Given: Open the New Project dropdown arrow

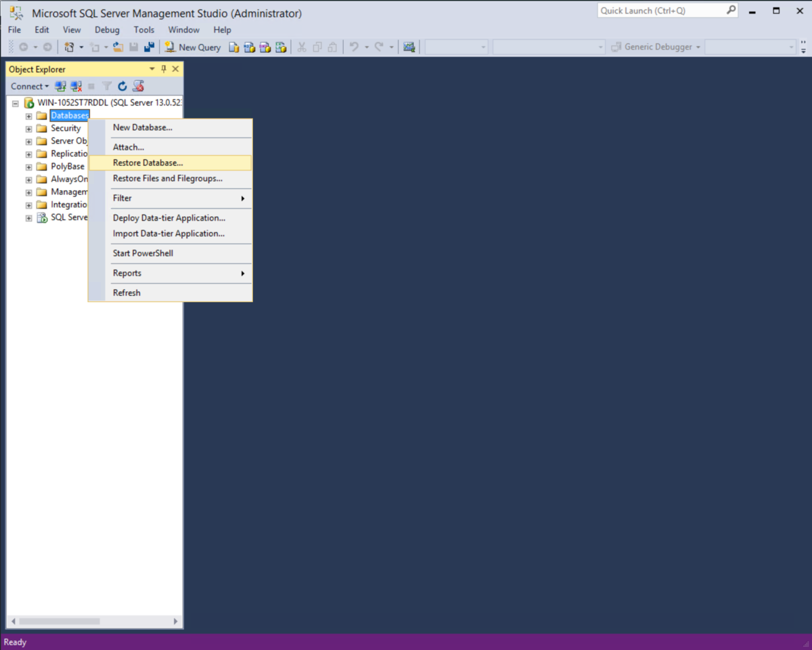Looking at the screenshot, I should tap(81, 47).
